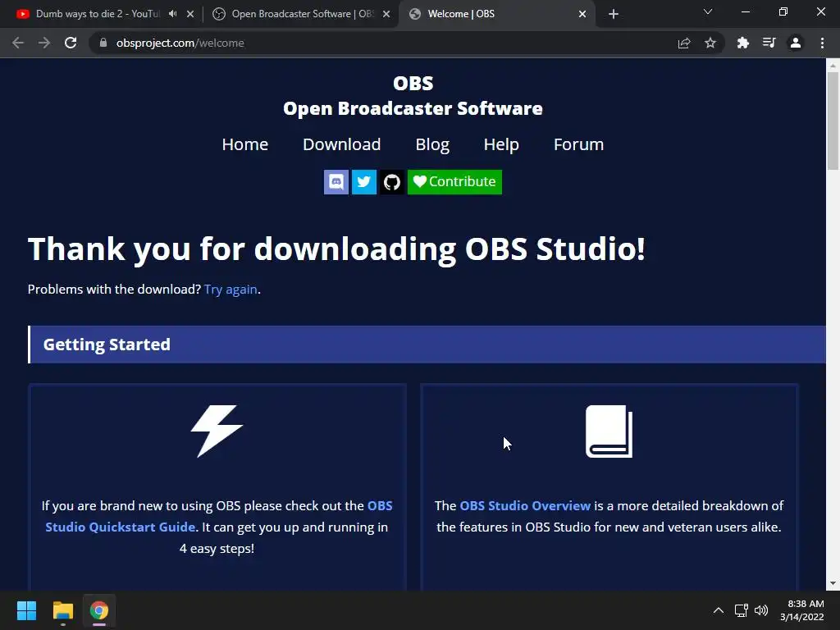This screenshot has width=840, height=630.
Task: Open the OBS Discord icon link
Action: [336, 182]
